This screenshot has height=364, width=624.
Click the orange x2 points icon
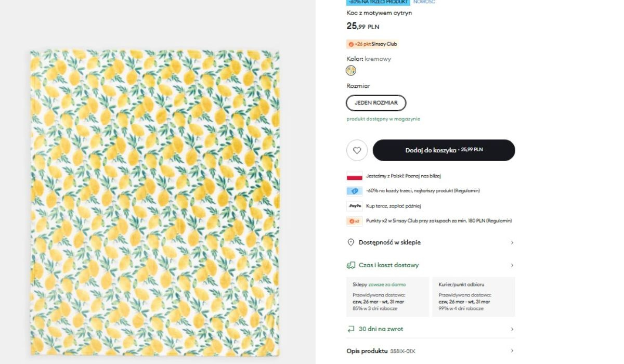point(354,221)
